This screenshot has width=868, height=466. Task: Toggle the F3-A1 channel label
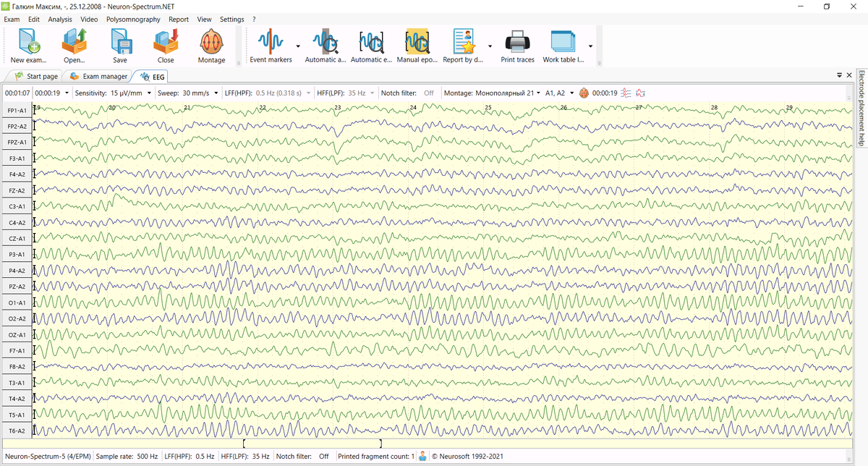click(x=17, y=158)
